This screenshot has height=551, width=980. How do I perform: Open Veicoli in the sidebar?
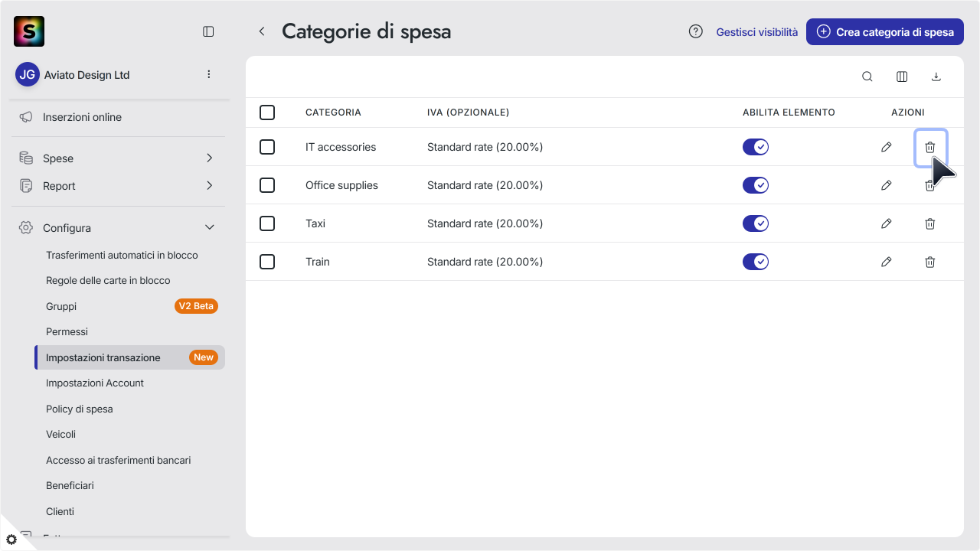coord(60,434)
